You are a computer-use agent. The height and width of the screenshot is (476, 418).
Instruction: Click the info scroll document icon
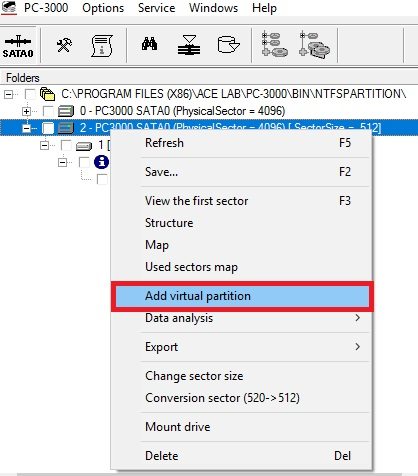[102, 45]
